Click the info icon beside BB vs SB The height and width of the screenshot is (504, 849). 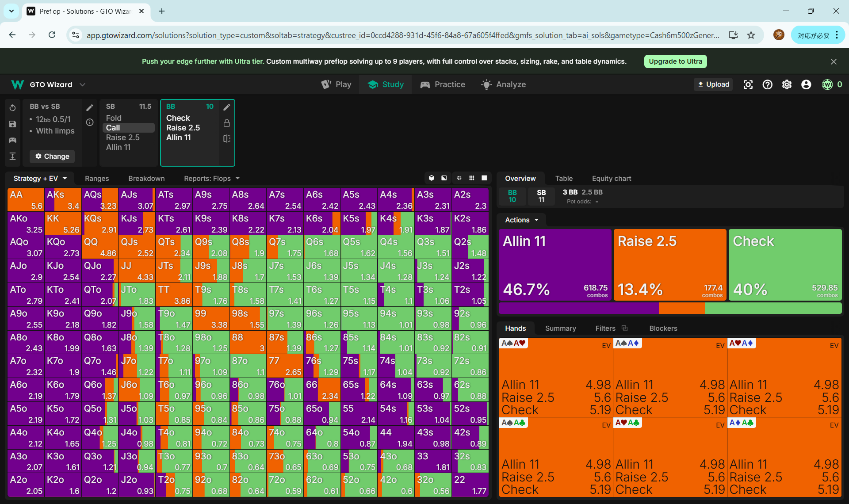coord(90,122)
